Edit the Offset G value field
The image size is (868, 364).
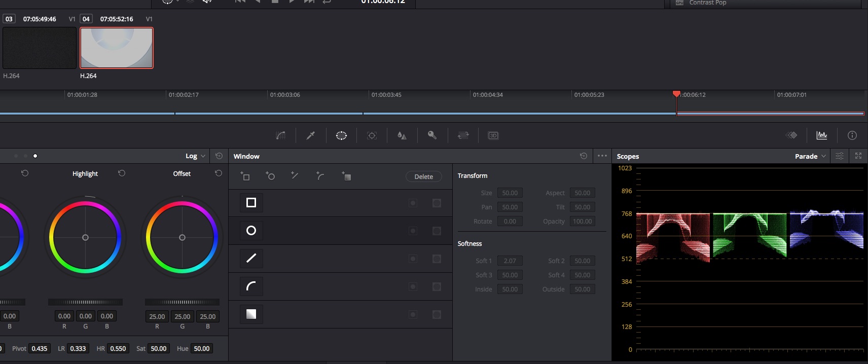click(x=183, y=316)
